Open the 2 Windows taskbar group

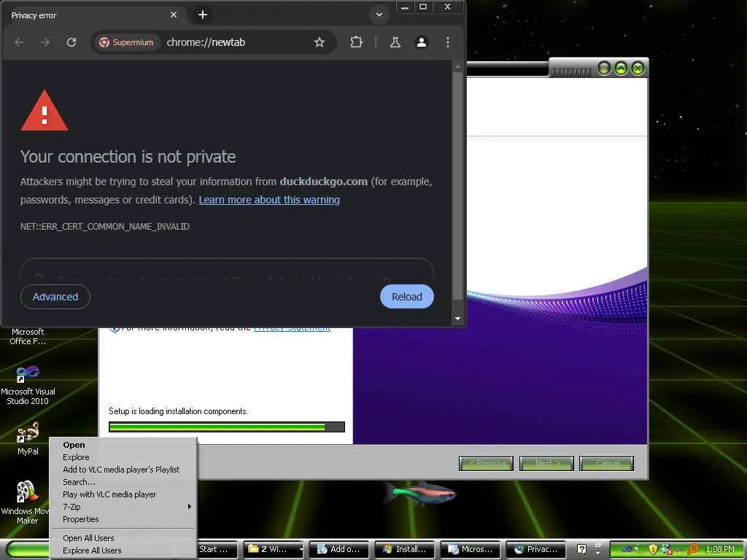[274, 550]
